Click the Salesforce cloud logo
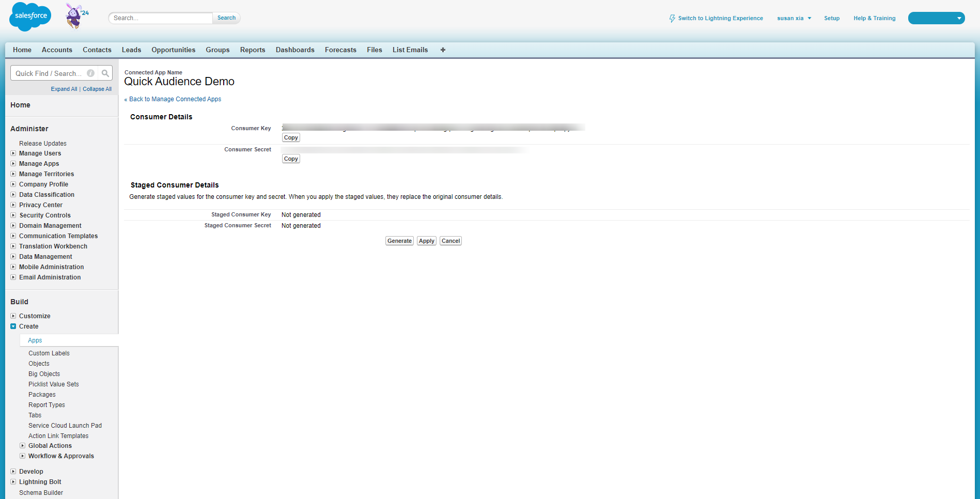 click(x=30, y=17)
